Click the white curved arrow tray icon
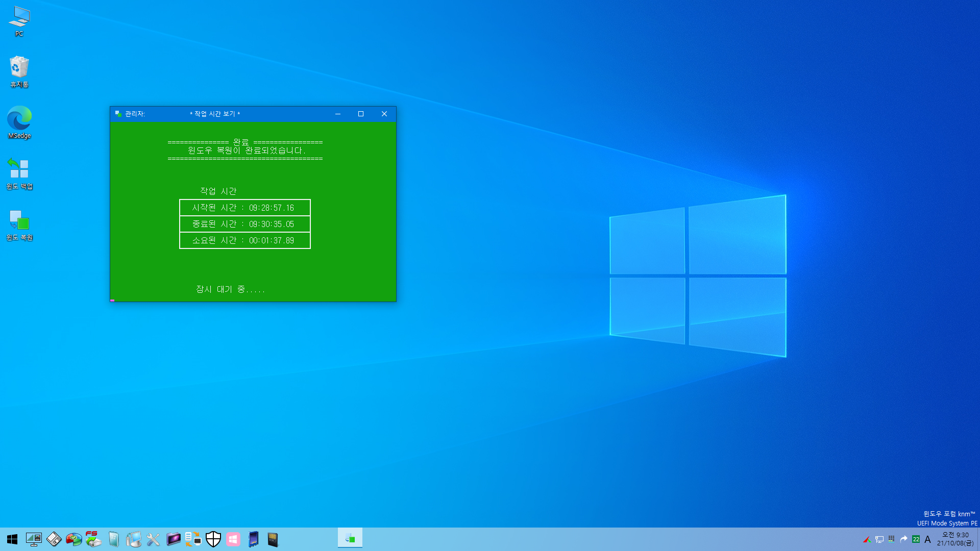This screenshot has width=980, height=551. pos(903,539)
